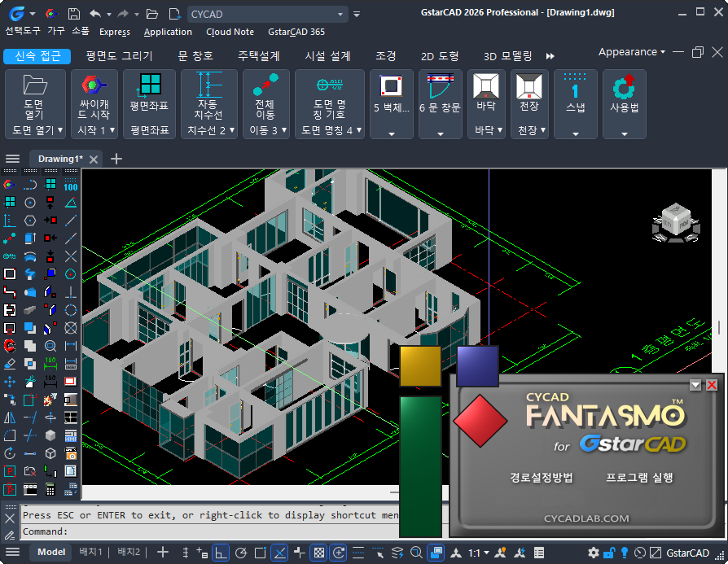
Task: Select the eraser tool in the left toolbar
Action: pos(10,364)
